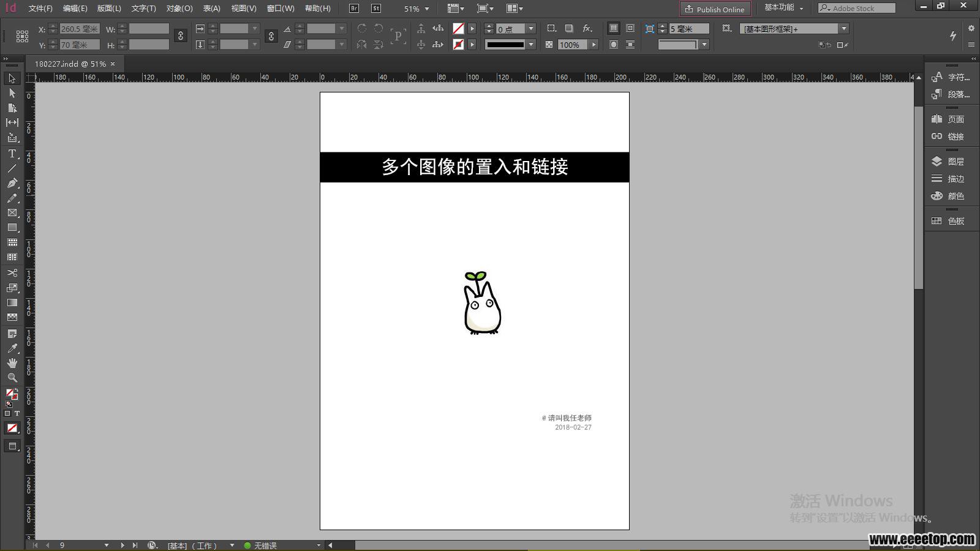Swap fill and stroke in toolbox
Image resolution: width=980 pixels, height=551 pixels.
[17, 390]
